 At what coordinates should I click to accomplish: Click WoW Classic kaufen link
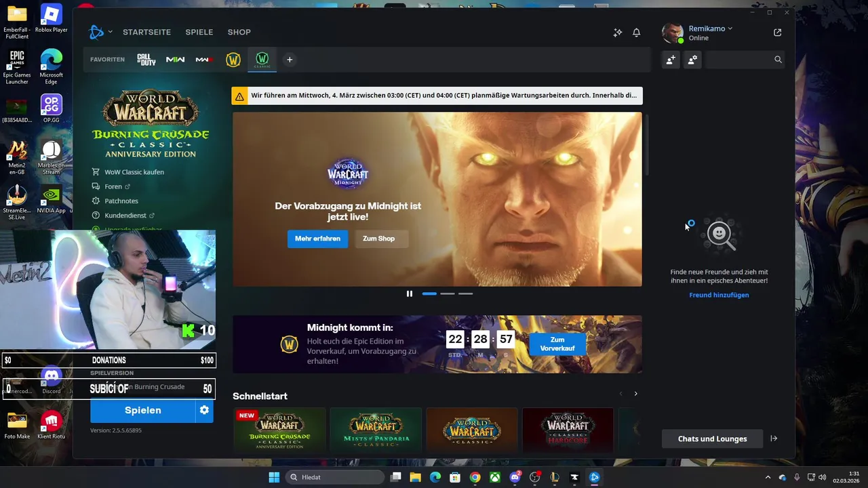point(134,172)
